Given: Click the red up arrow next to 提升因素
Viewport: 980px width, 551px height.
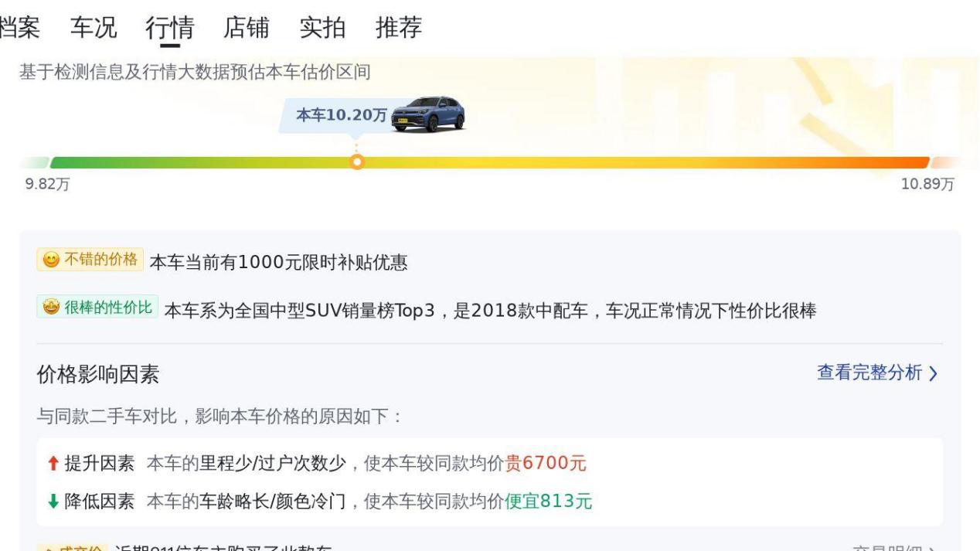Looking at the screenshot, I should pyautogui.click(x=51, y=464).
